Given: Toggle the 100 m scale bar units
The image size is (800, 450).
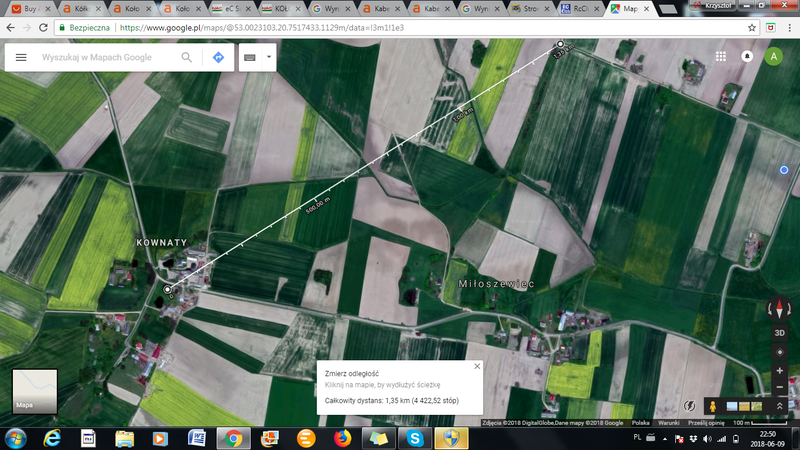Looking at the screenshot, I should (760, 423).
